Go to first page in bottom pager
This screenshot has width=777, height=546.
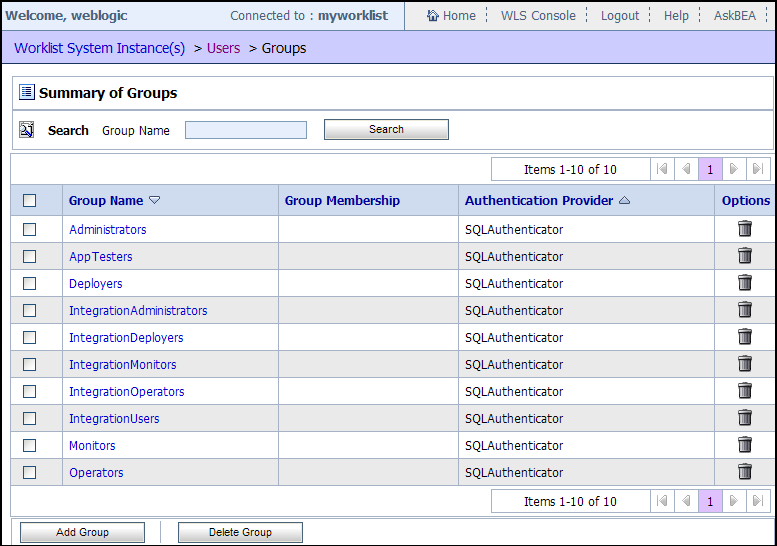click(662, 501)
